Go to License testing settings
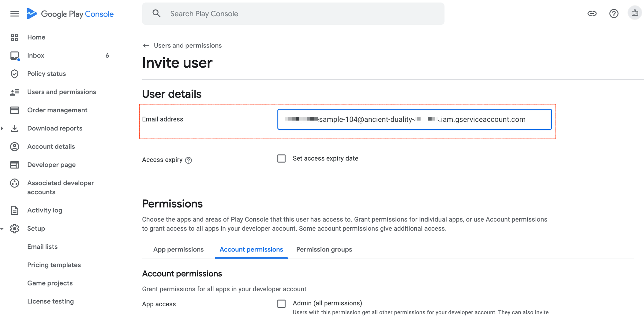644x317 pixels. [x=51, y=301]
